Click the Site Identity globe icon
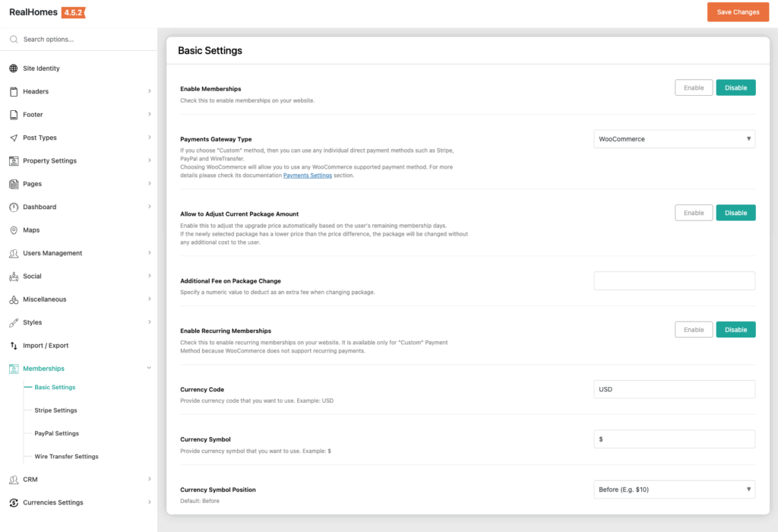The height and width of the screenshot is (532, 778). (x=14, y=68)
